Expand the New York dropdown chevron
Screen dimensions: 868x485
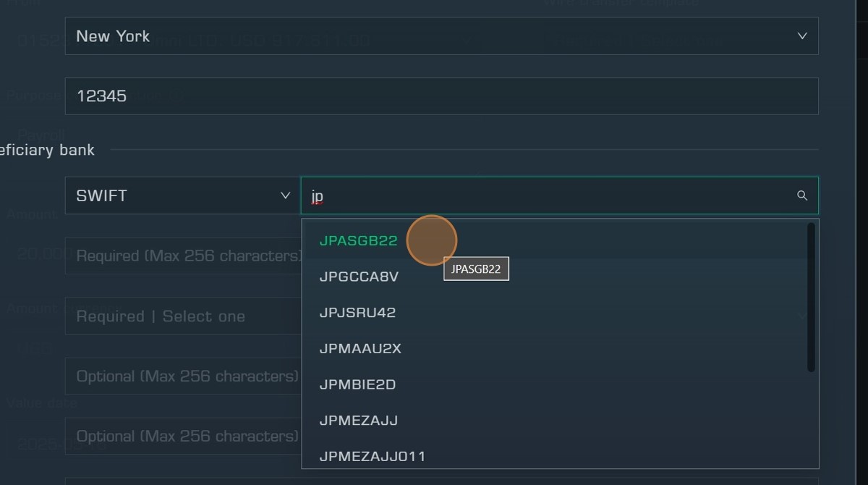point(801,36)
